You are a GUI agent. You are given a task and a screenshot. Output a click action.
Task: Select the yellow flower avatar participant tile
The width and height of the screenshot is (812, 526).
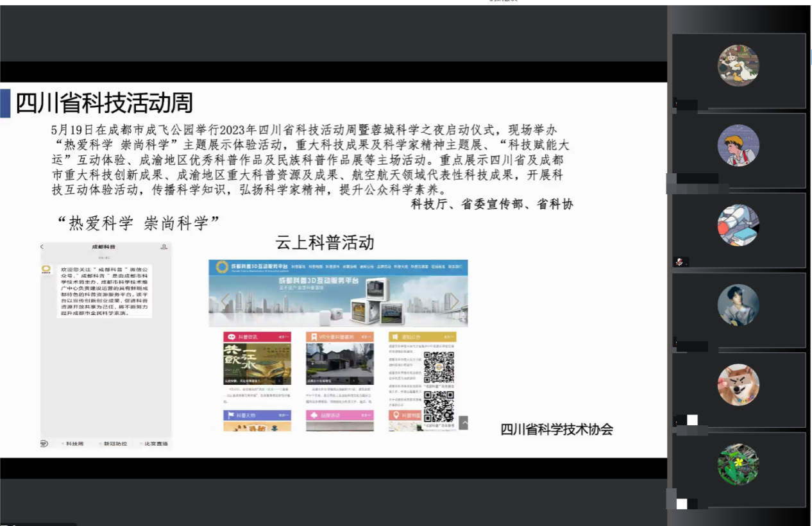738,465
